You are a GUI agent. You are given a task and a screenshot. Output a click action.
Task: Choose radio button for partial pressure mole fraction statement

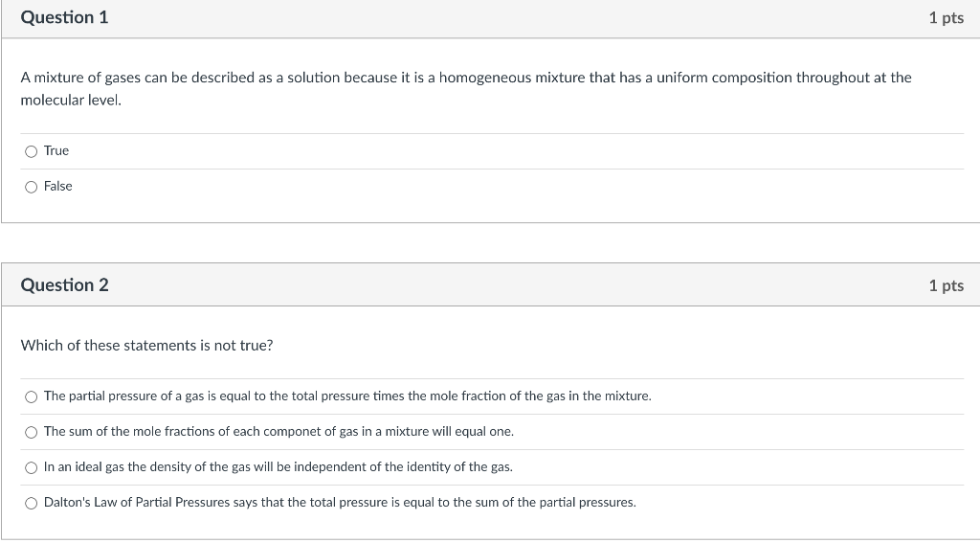(x=32, y=396)
